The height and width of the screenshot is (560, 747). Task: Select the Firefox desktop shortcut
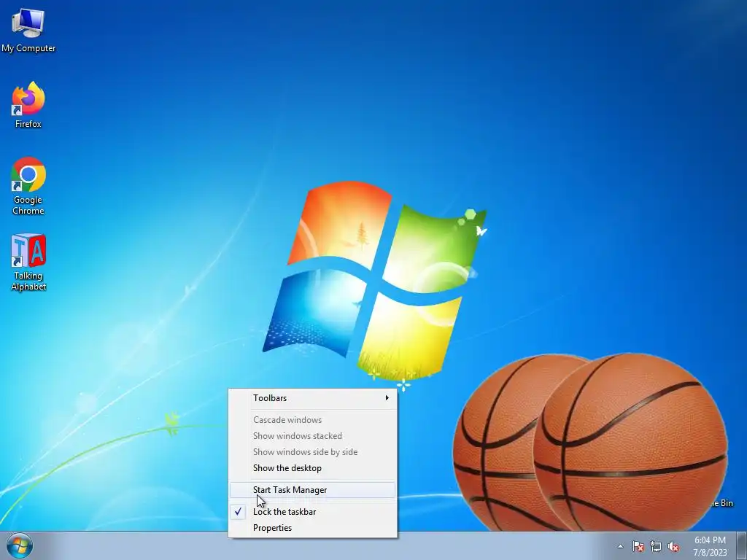[x=28, y=105]
